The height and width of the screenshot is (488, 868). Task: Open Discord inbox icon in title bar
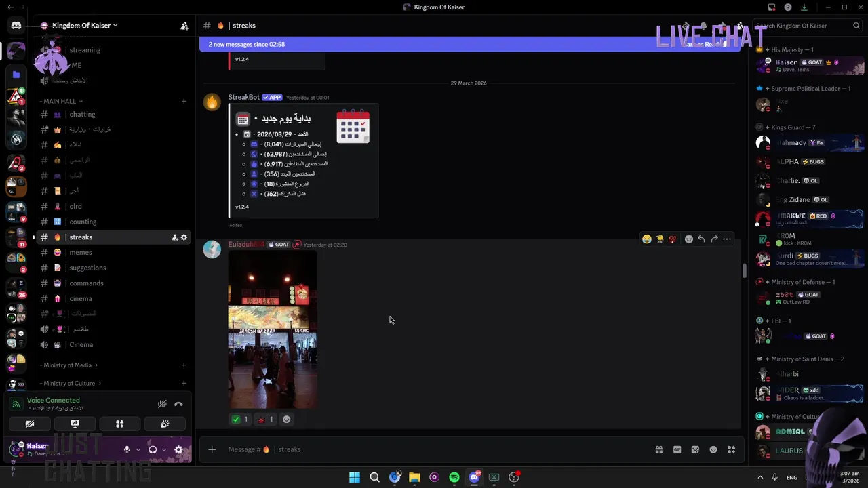pyautogui.click(x=772, y=7)
